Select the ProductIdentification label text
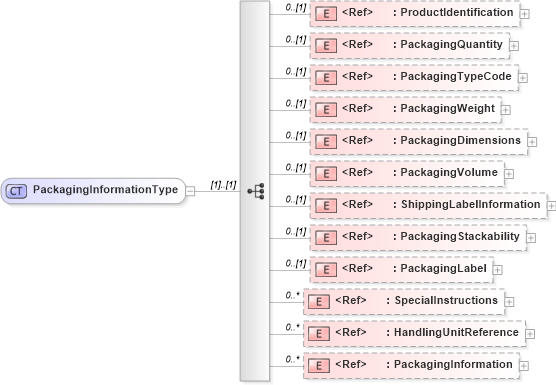Screen dimensions: 556x385 [457, 12]
